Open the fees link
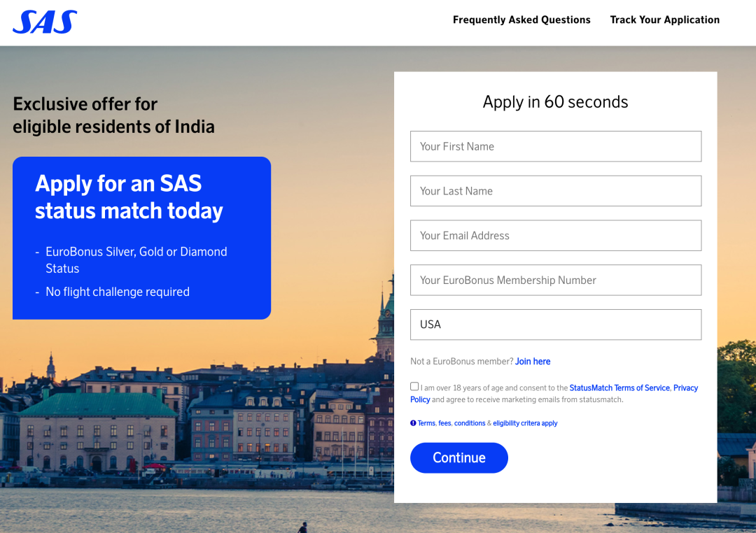Image resolution: width=756 pixels, height=533 pixels. click(x=444, y=423)
